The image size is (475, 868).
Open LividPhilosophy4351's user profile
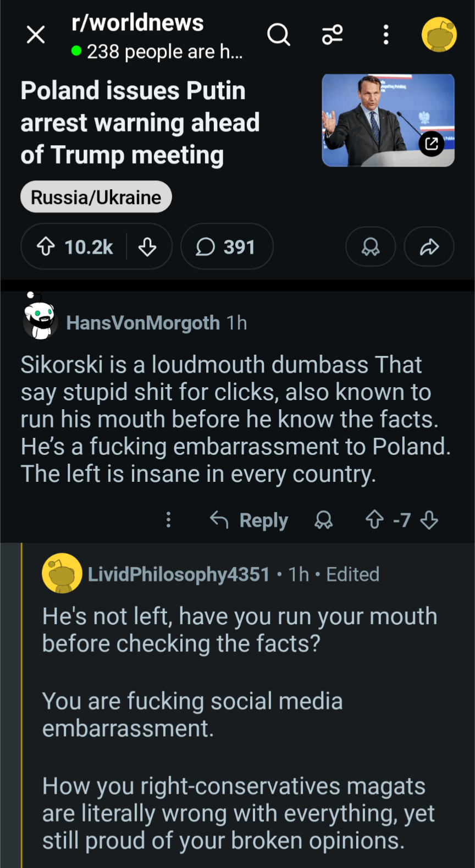point(178,574)
